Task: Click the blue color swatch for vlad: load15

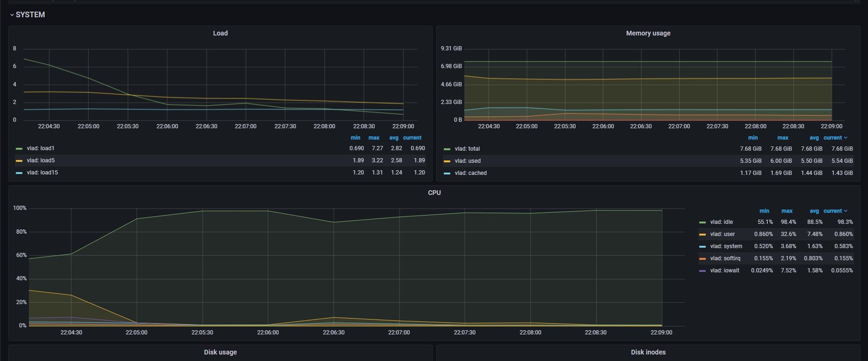Action: (19, 173)
